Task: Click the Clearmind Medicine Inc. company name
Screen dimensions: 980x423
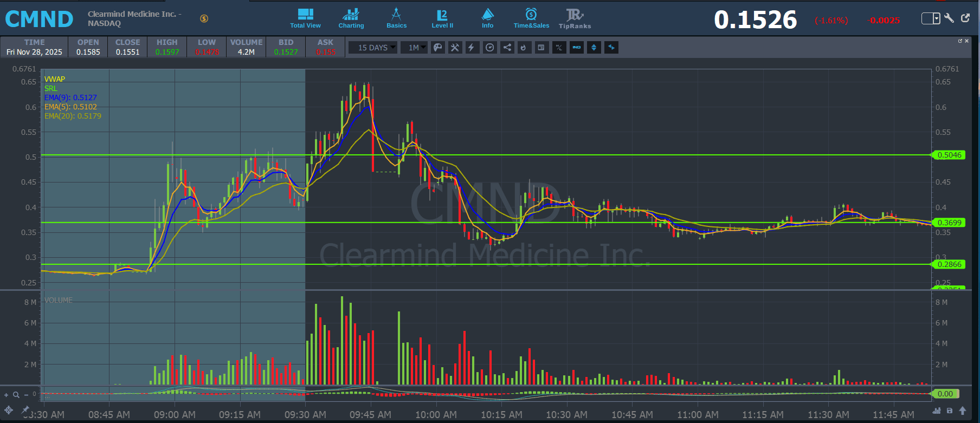Action: click(134, 14)
